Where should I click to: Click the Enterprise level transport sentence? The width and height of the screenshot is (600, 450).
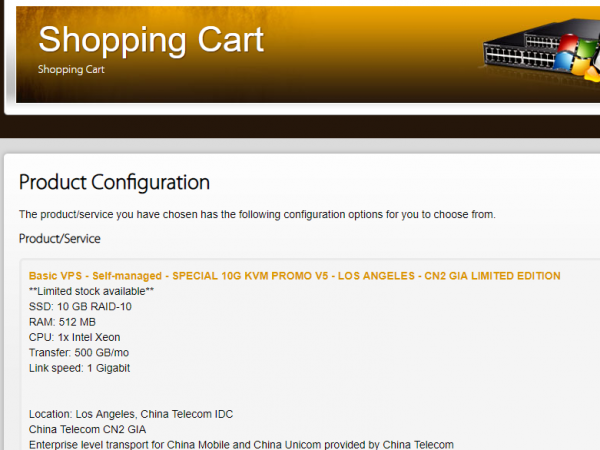tap(241, 444)
